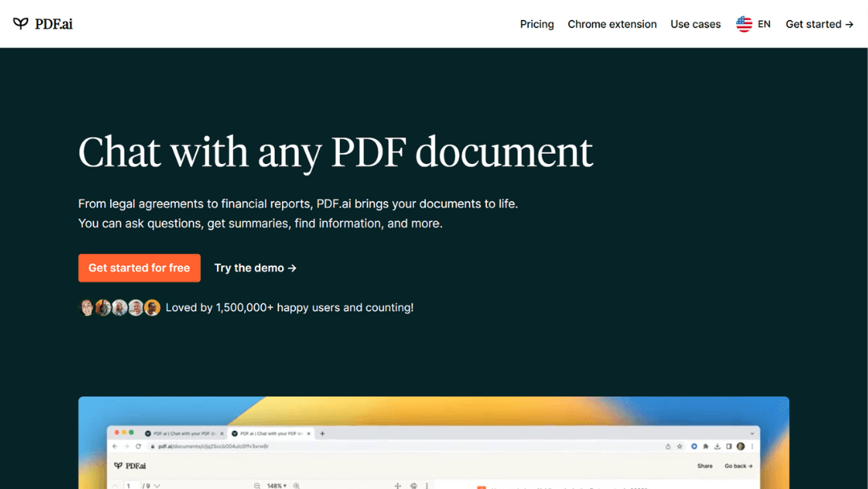Image resolution: width=868 pixels, height=489 pixels.
Task: Click the last orange user avatar
Action: click(152, 307)
